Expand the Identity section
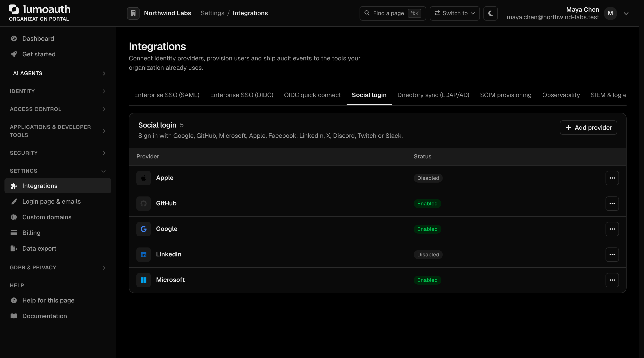 [x=58, y=91]
